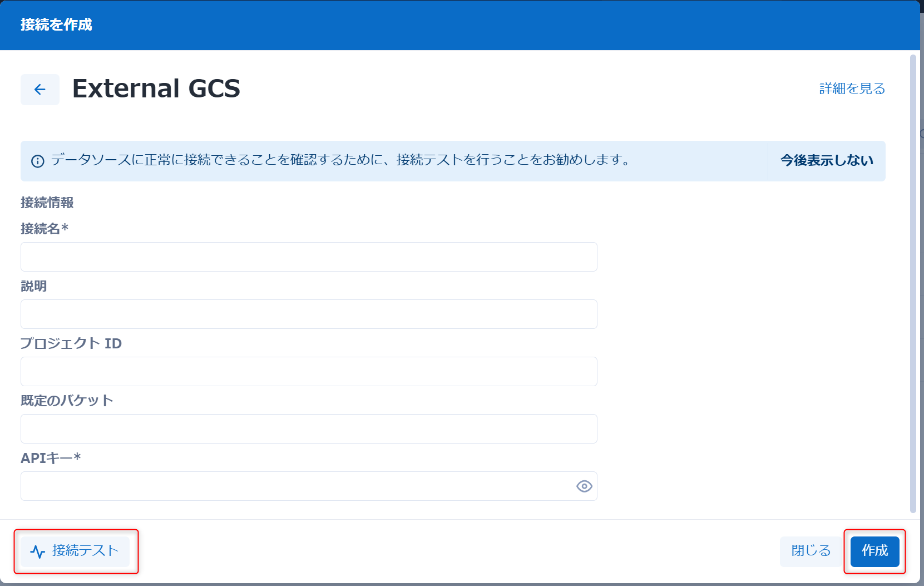Click the connection test waveform icon

click(37, 551)
